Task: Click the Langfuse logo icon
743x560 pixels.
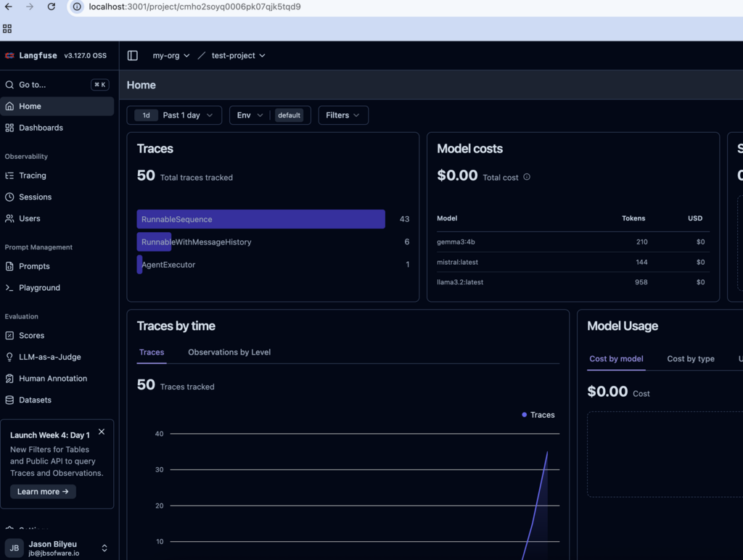Action: point(9,55)
